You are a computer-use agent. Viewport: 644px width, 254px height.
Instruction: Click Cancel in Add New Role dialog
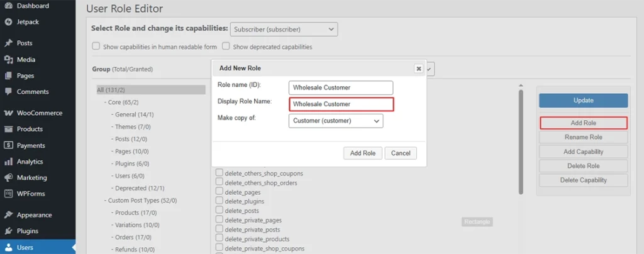[401, 153]
